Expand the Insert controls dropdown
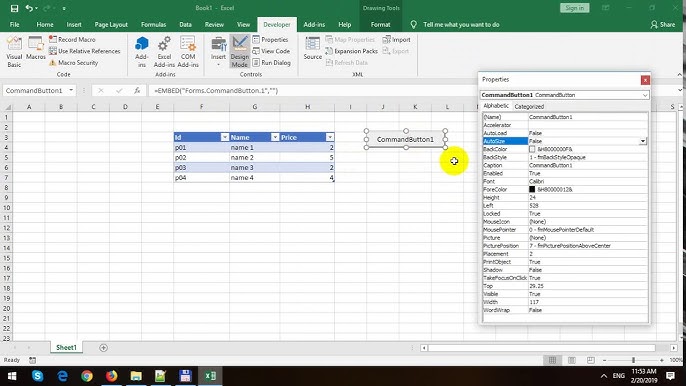The image size is (686, 386). (x=218, y=64)
